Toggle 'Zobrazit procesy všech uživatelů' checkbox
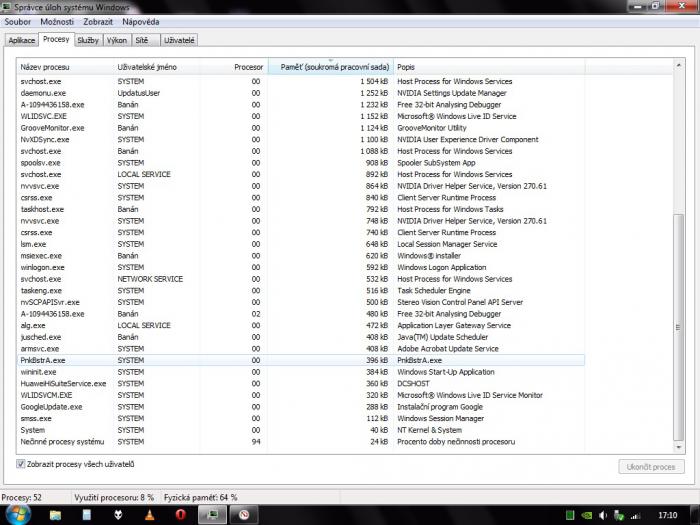This screenshot has width=700, height=525. 22,464
